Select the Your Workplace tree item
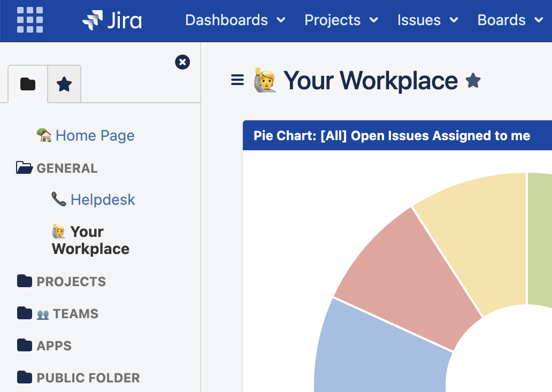Viewport: 552px width, 392px height. 90,240
